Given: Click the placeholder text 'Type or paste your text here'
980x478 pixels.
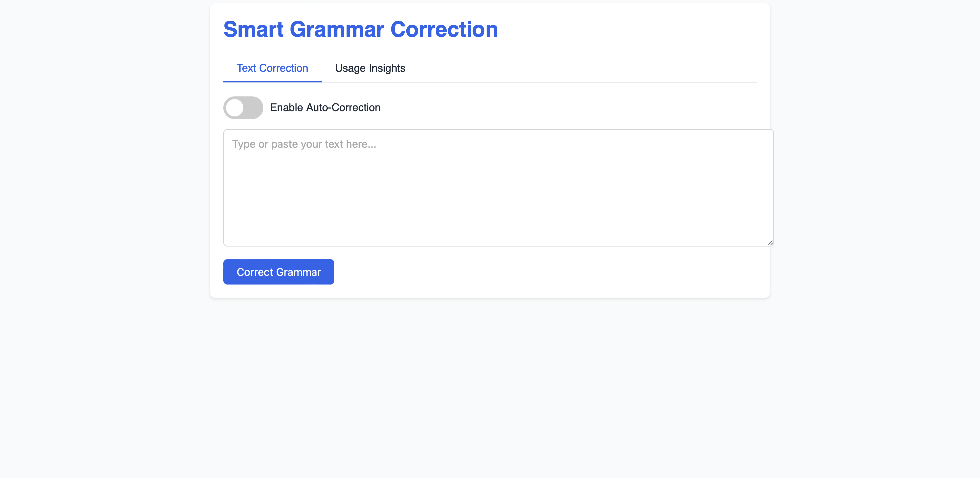Looking at the screenshot, I should (x=304, y=144).
